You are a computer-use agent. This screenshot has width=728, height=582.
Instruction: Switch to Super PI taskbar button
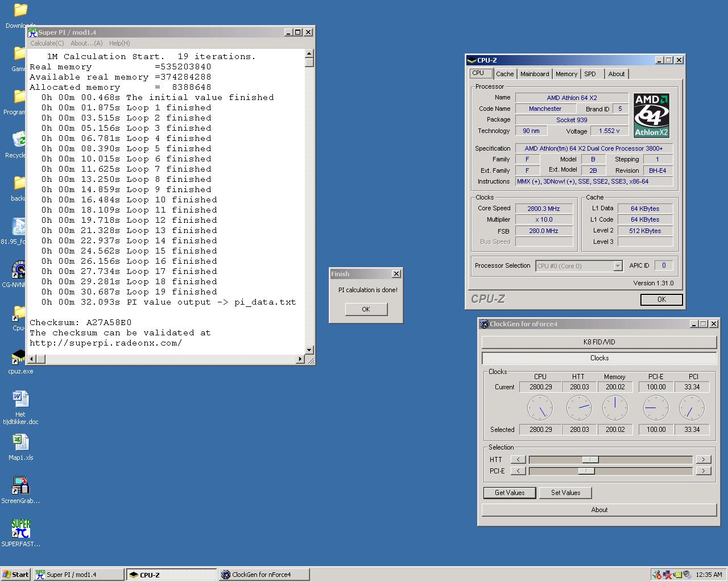[x=78, y=575]
